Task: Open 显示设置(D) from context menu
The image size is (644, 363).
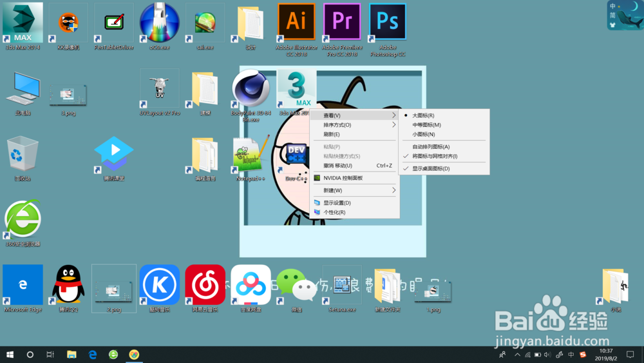Action: click(x=354, y=202)
